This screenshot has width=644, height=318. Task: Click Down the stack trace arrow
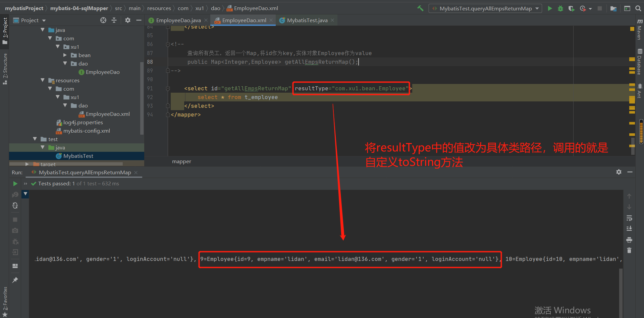[629, 207]
